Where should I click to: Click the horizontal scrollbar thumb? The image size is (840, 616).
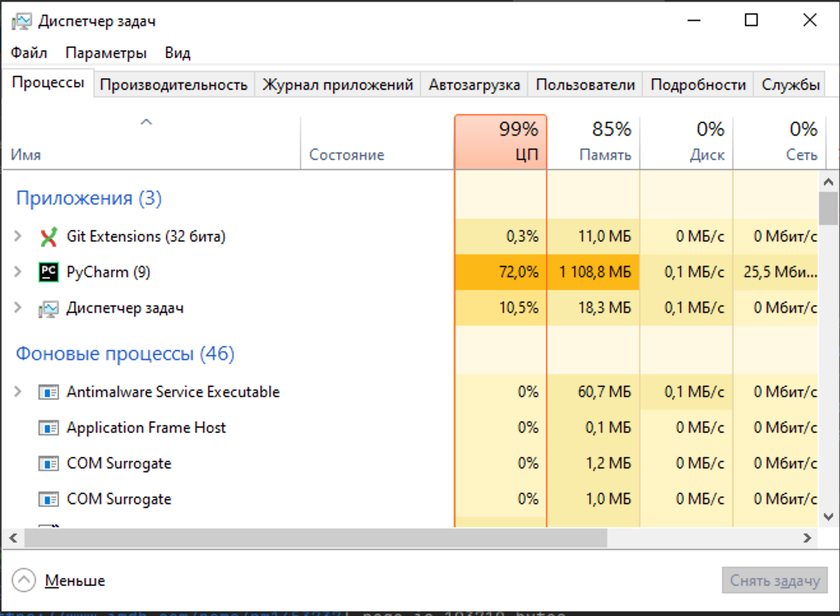tap(316, 538)
